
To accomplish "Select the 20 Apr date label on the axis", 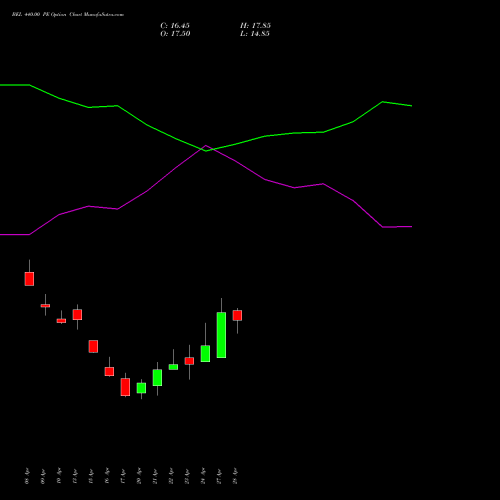I will 139,476.
